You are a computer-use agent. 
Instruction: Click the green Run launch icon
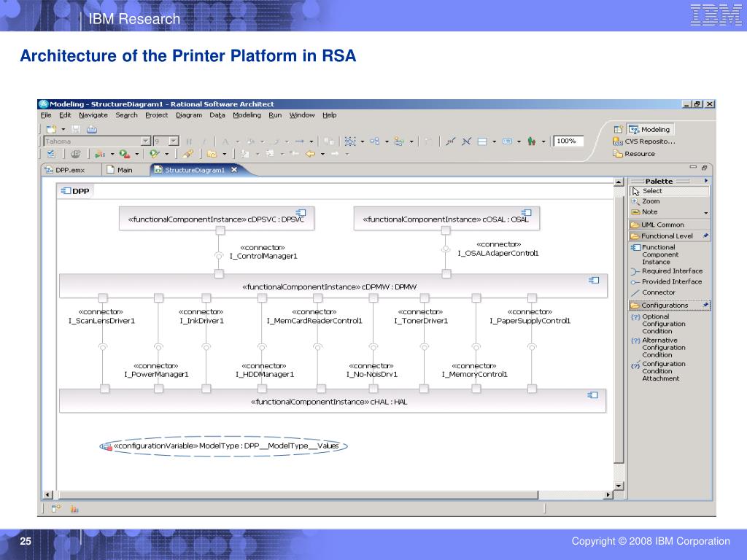[x=124, y=154]
